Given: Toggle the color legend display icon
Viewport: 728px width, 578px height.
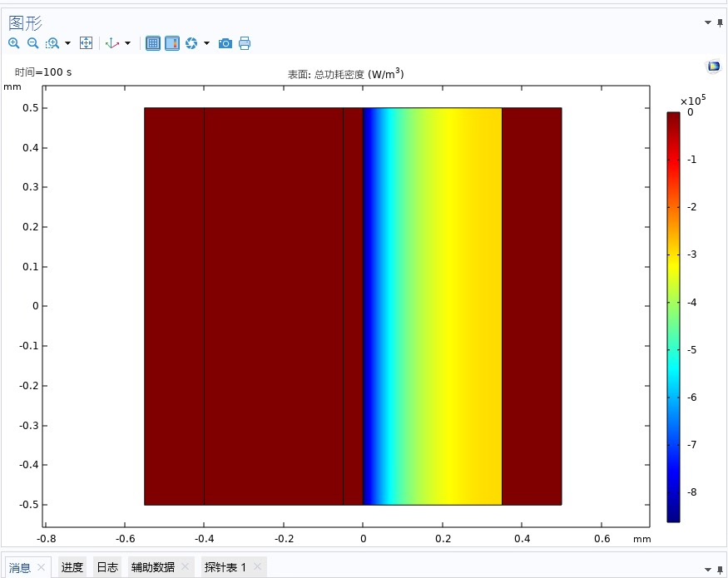Looking at the screenshot, I should (x=172, y=43).
